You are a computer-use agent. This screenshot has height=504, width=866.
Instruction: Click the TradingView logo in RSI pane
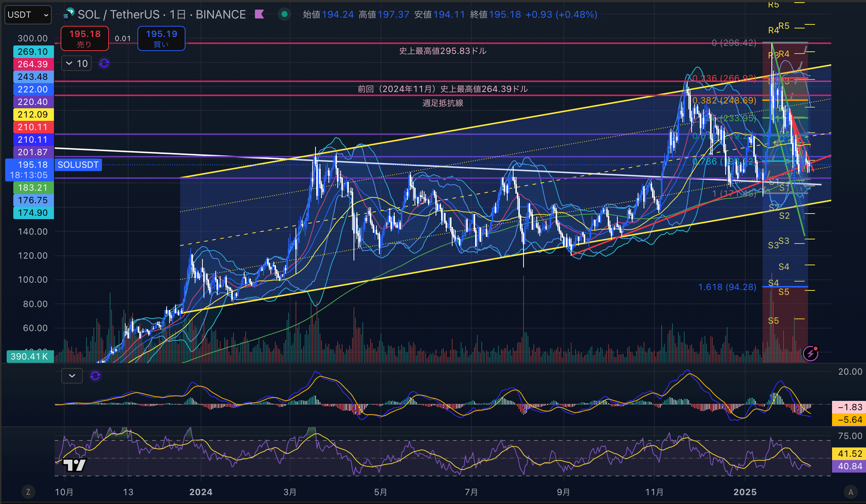(x=75, y=465)
